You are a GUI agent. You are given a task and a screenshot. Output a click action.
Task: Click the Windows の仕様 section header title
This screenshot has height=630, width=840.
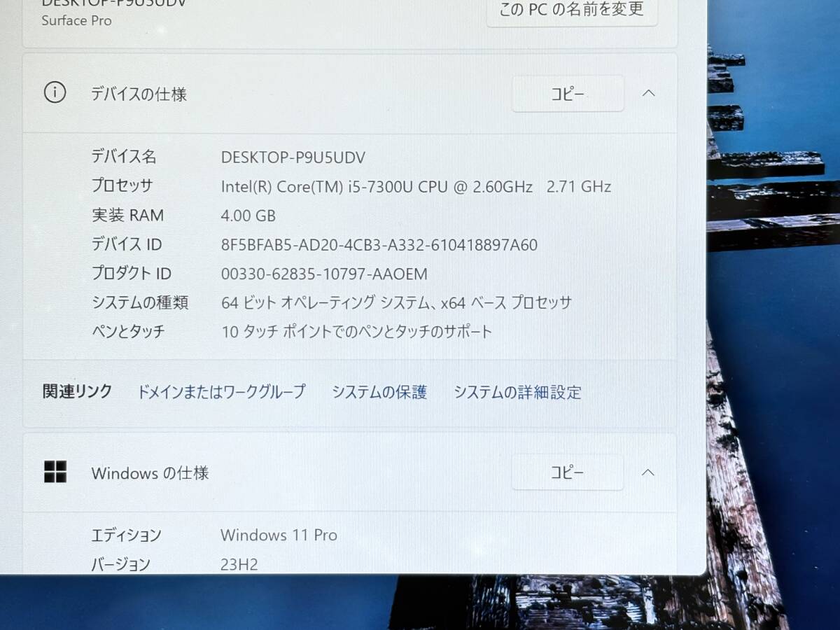click(x=150, y=473)
